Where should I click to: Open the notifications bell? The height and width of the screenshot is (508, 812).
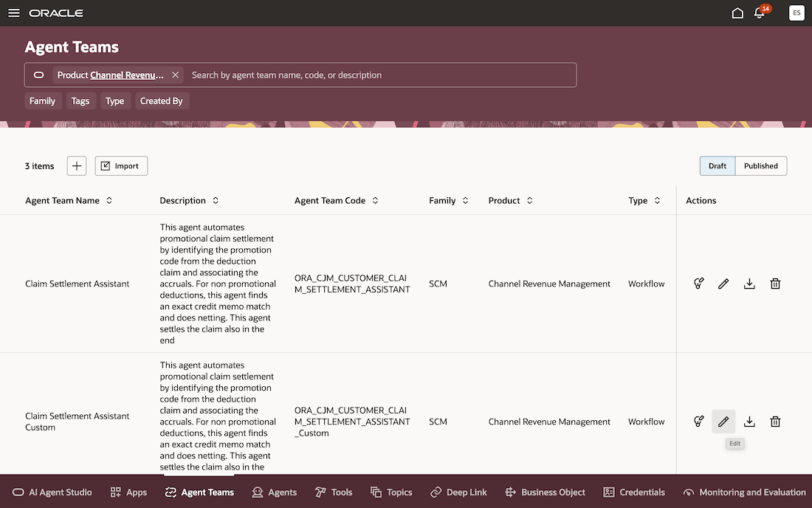click(759, 13)
